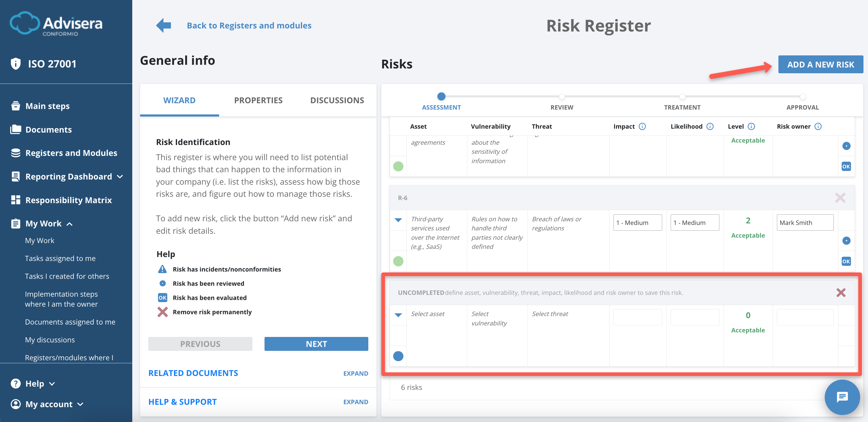Click the Mark Smith risk owner field
This screenshot has height=422, width=868.
tap(805, 223)
